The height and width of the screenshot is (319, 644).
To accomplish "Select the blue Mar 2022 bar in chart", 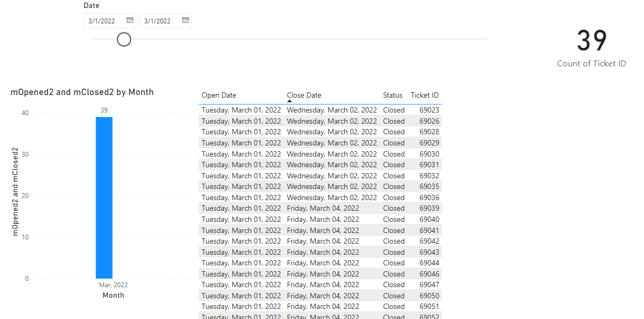I will click(104, 197).
